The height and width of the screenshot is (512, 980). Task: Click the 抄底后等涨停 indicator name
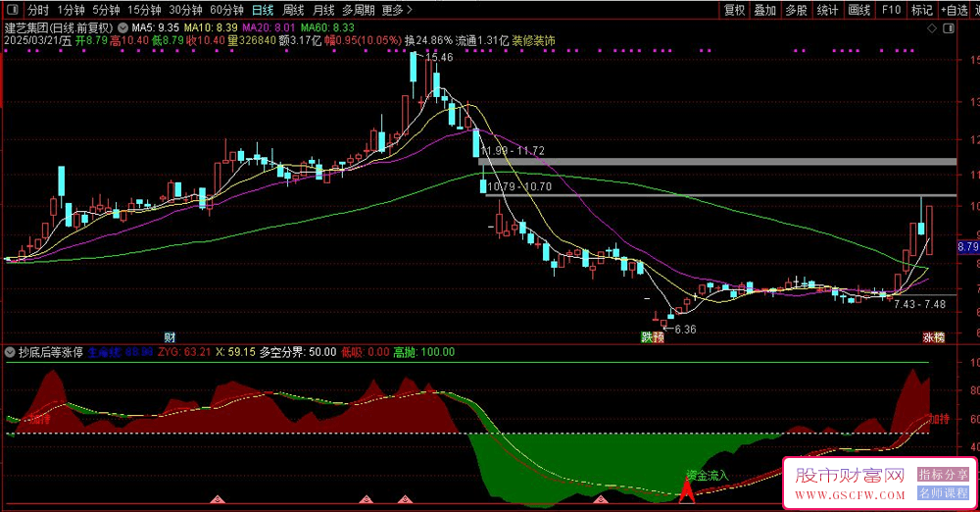pos(51,352)
